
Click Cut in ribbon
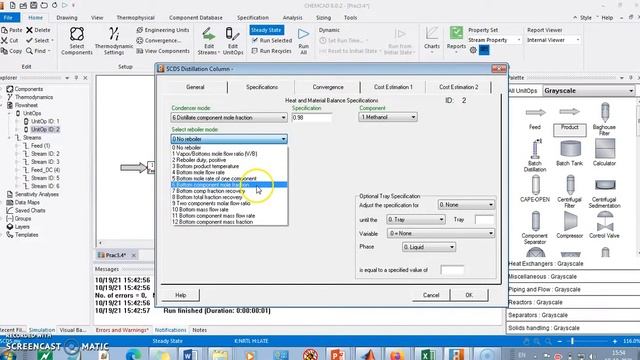pyautogui.click(x=10, y=40)
